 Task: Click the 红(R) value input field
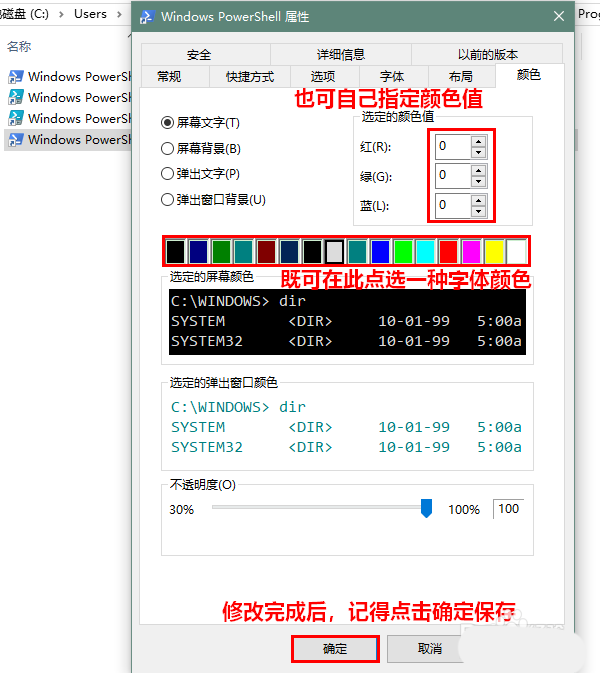(x=453, y=146)
